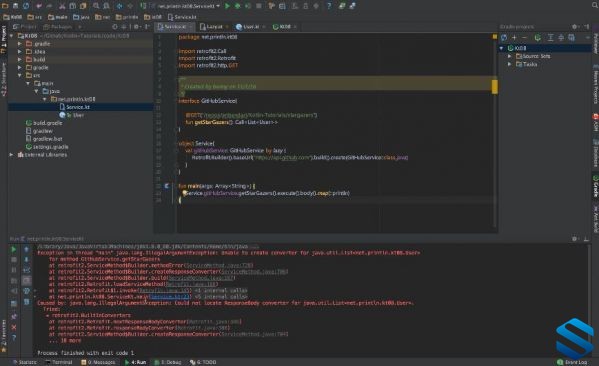Open Run panel settings gear icon
The height and width of the screenshot is (366, 599).
pos(574,239)
